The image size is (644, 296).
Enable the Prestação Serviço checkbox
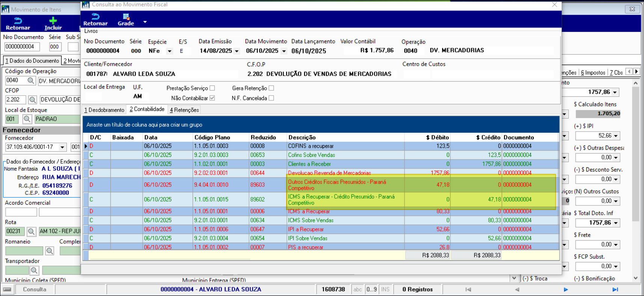(x=213, y=88)
